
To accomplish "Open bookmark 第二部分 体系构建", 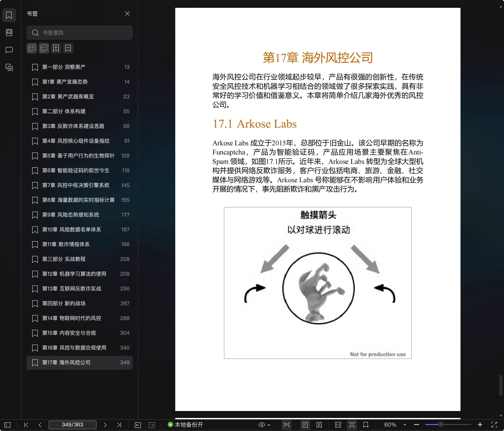I will 80,111.
